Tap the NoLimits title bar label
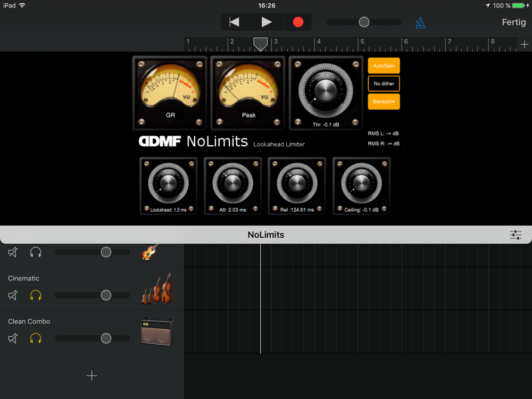Screen dimensions: 532x399 [265, 235]
